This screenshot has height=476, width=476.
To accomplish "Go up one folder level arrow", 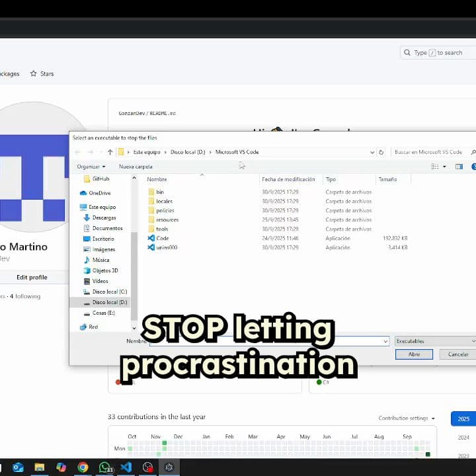I will tap(110, 152).
